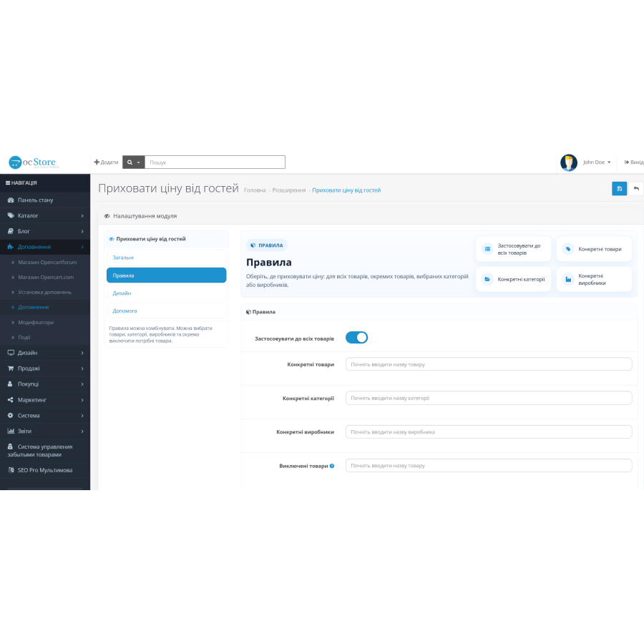Open Установка доповнень submenu item
Image resolution: width=644 pixels, height=644 pixels.
pyautogui.click(x=45, y=292)
